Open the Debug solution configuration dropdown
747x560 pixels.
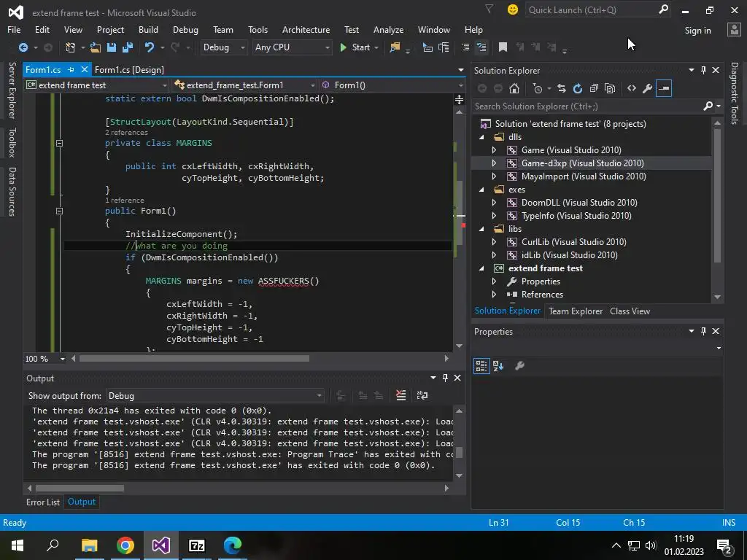[223, 47]
